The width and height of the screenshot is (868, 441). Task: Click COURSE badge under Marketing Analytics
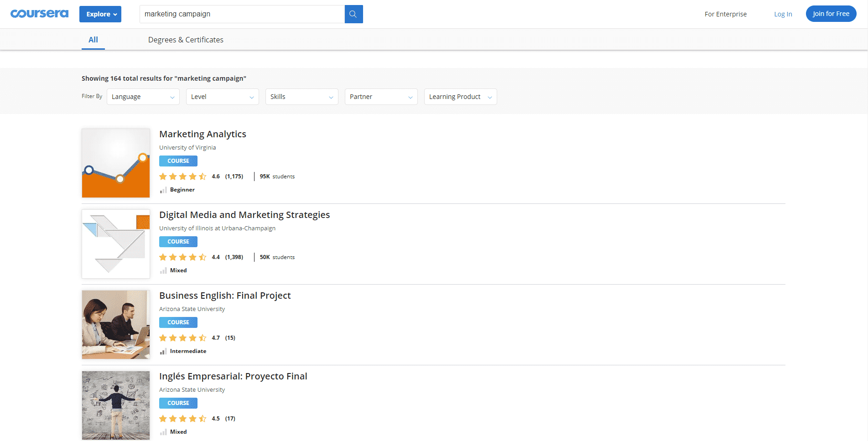[x=178, y=161]
